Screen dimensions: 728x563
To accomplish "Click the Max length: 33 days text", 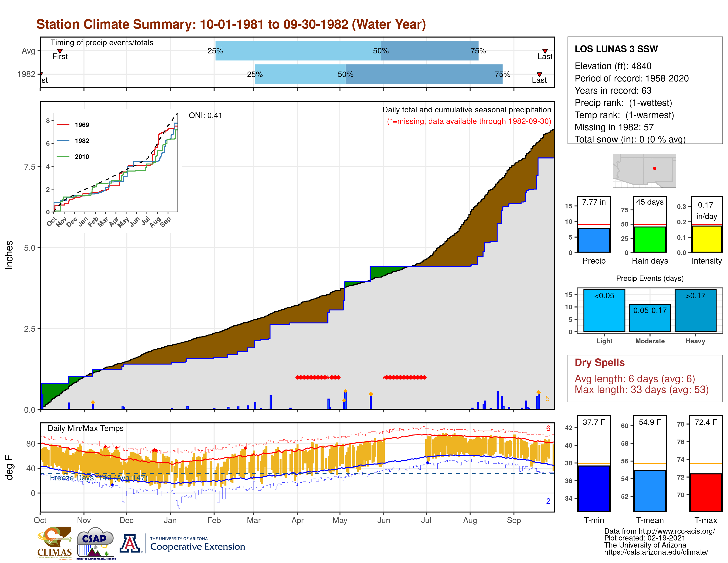I will click(641, 389).
